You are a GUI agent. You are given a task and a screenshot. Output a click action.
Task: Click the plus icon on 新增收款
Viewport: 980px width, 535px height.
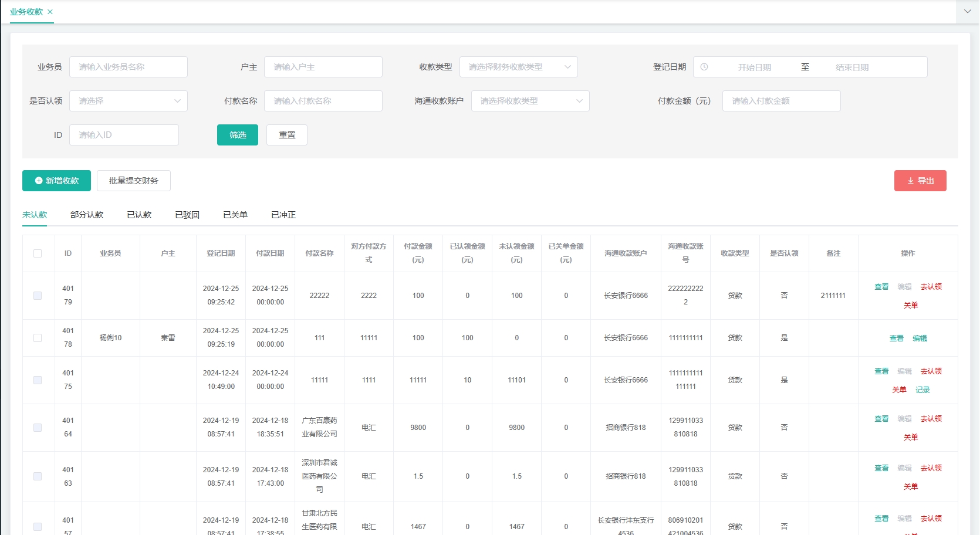(x=39, y=181)
